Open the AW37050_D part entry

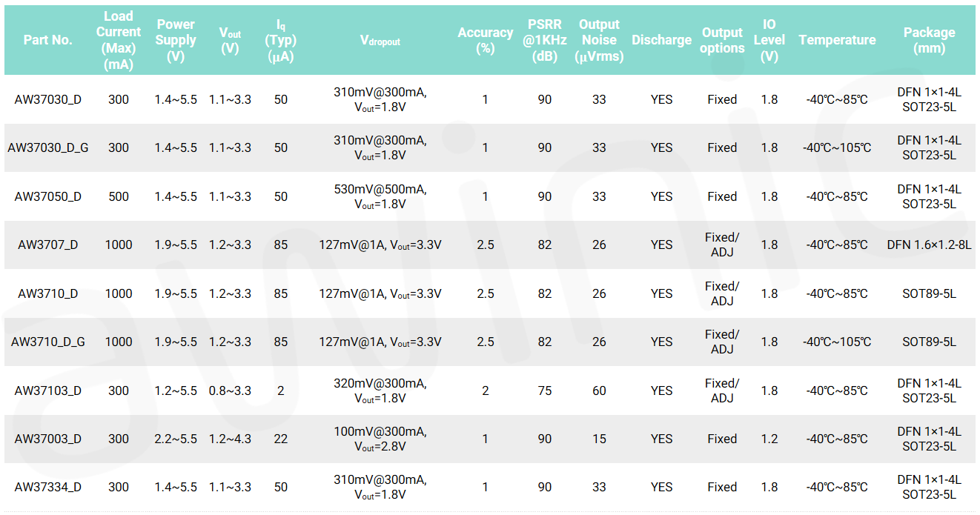tap(48, 196)
